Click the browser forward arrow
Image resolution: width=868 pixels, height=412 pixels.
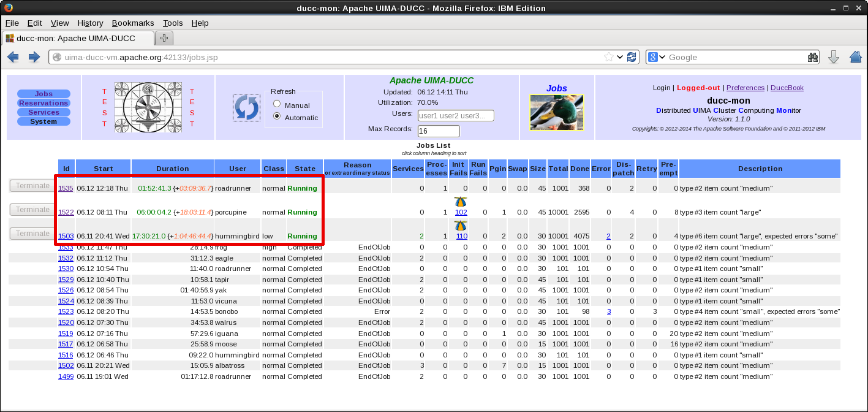(x=34, y=57)
